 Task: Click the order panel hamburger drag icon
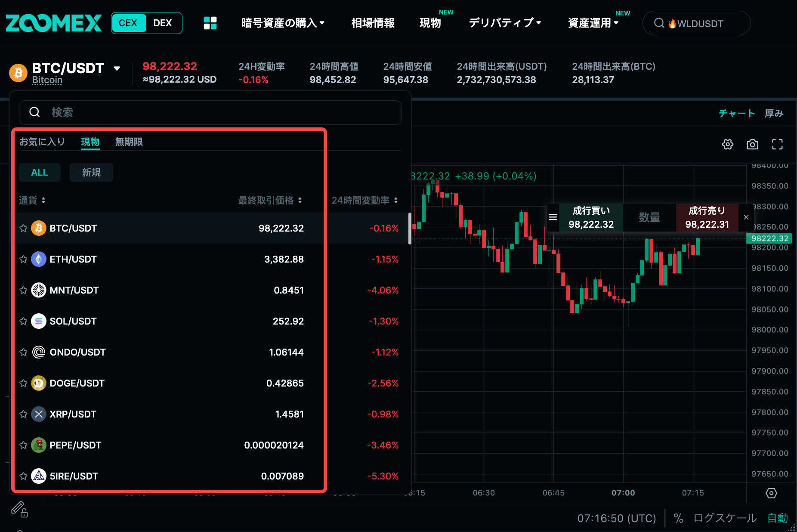tap(553, 217)
